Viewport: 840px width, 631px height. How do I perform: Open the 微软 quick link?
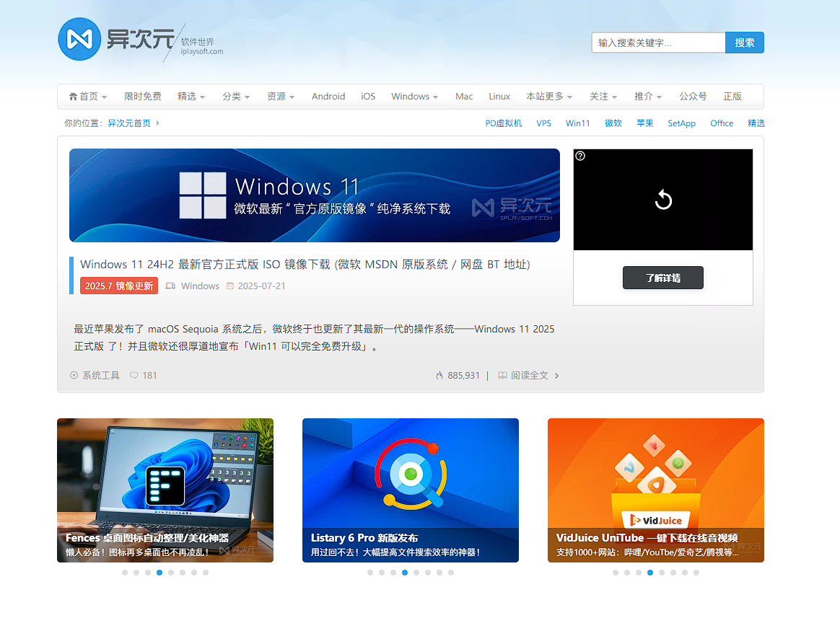(x=613, y=123)
